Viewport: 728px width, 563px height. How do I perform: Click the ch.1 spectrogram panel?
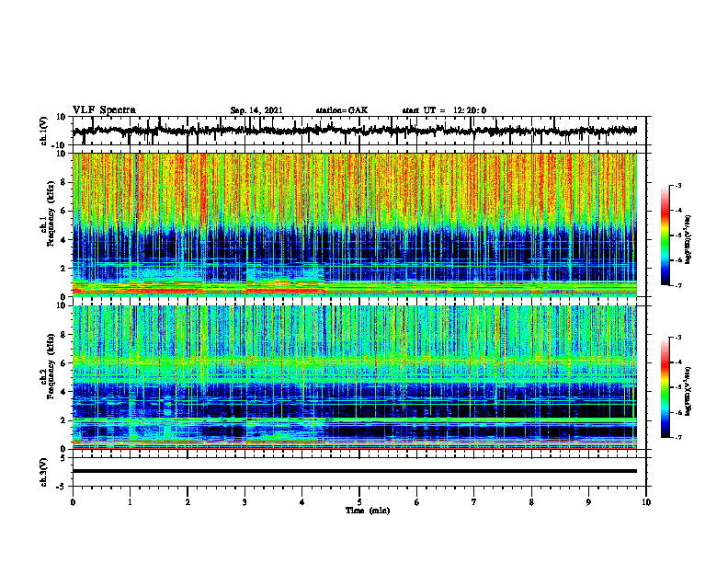pos(355,224)
